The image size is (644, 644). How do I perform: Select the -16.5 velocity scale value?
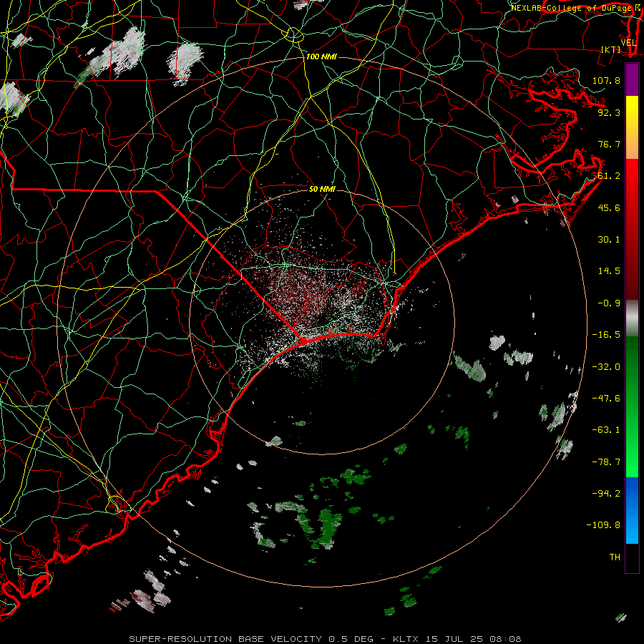click(x=606, y=335)
